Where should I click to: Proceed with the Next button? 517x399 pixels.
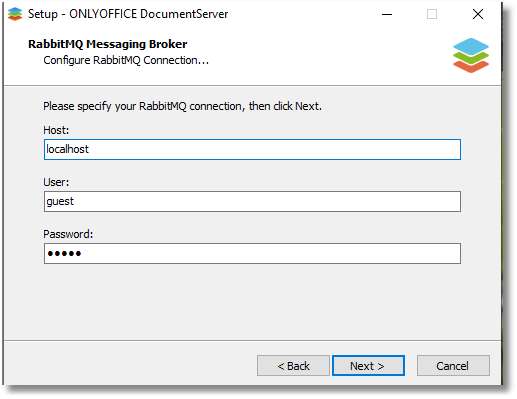tap(368, 366)
